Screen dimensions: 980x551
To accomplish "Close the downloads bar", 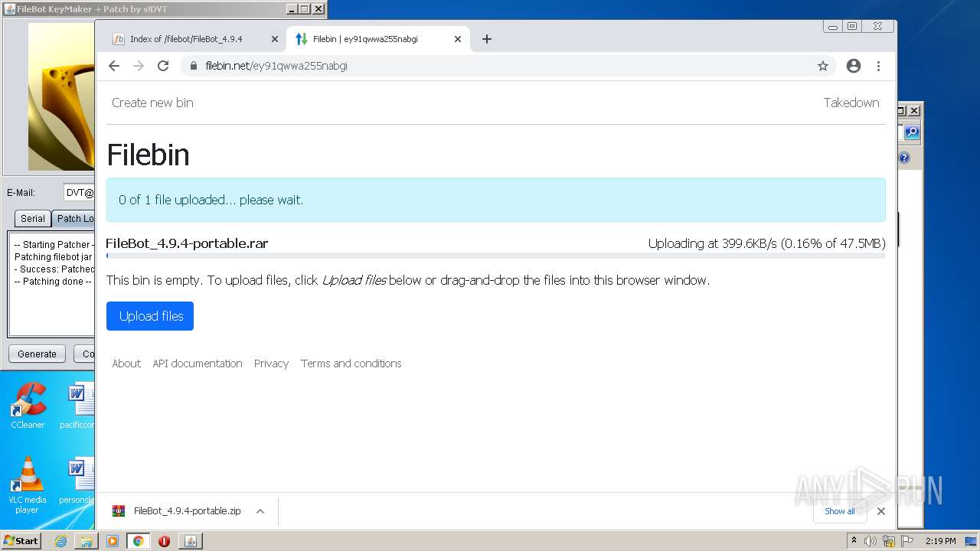I will [881, 511].
